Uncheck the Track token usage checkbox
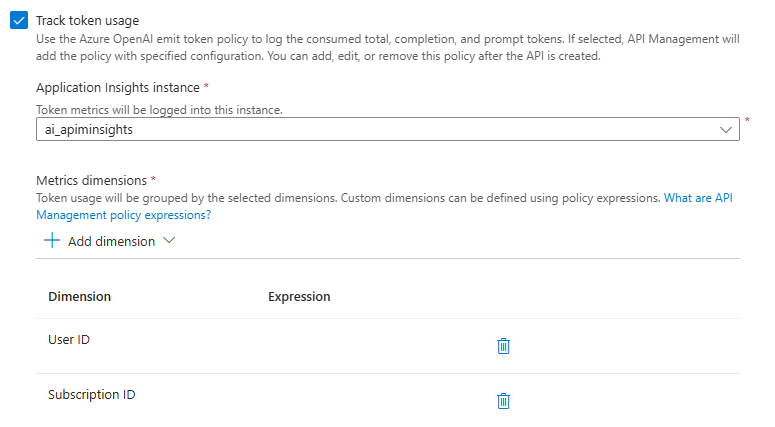Viewport: 775px width, 427px height. [19, 21]
